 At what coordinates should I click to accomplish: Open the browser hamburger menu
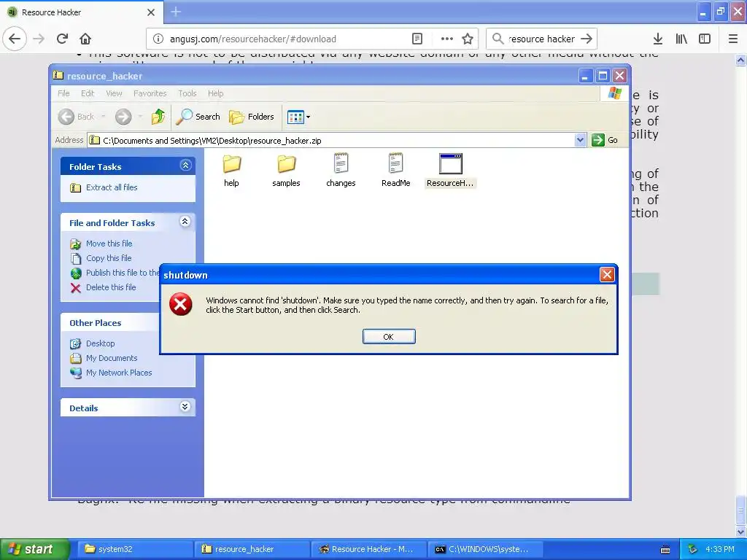click(733, 39)
